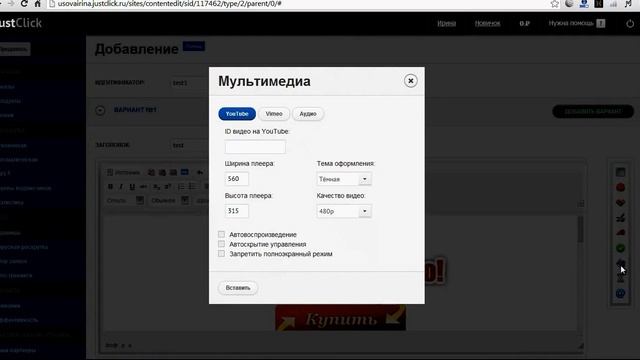Apply subscript in the editor toolbar
The height and width of the screenshot is (360, 640).
tap(156, 187)
